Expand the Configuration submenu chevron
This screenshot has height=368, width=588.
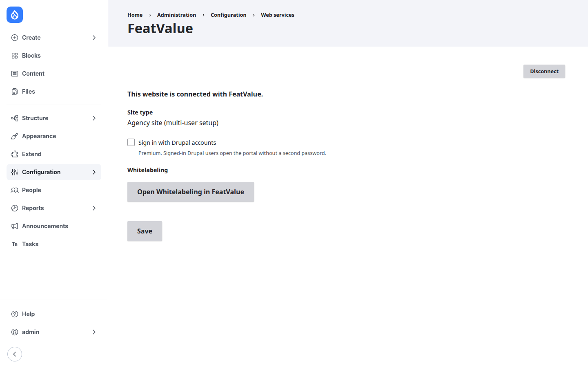[x=94, y=172]
